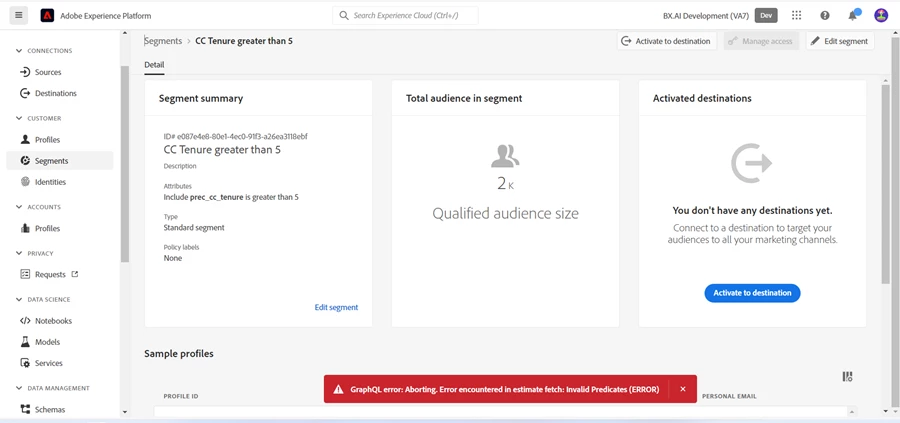Click the Schemas icon in sidebar

click(25, 409)
